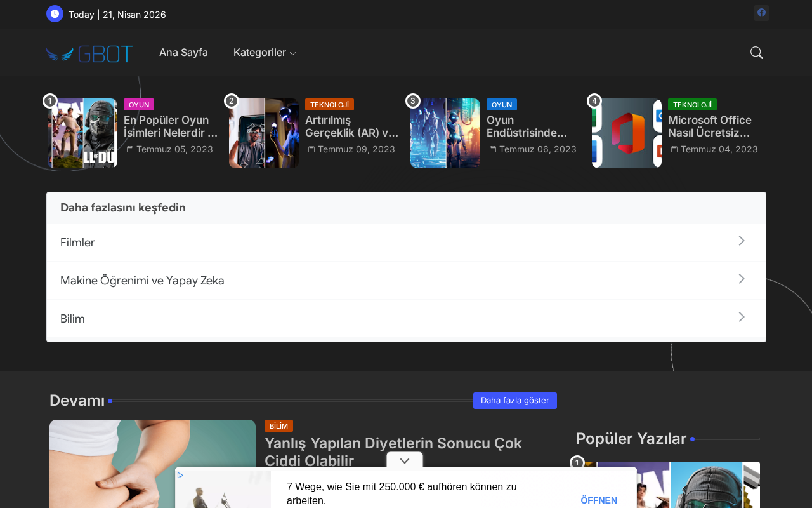Open the Fortnite game names thumbnail
812x508 pixels.
[82, 133]
